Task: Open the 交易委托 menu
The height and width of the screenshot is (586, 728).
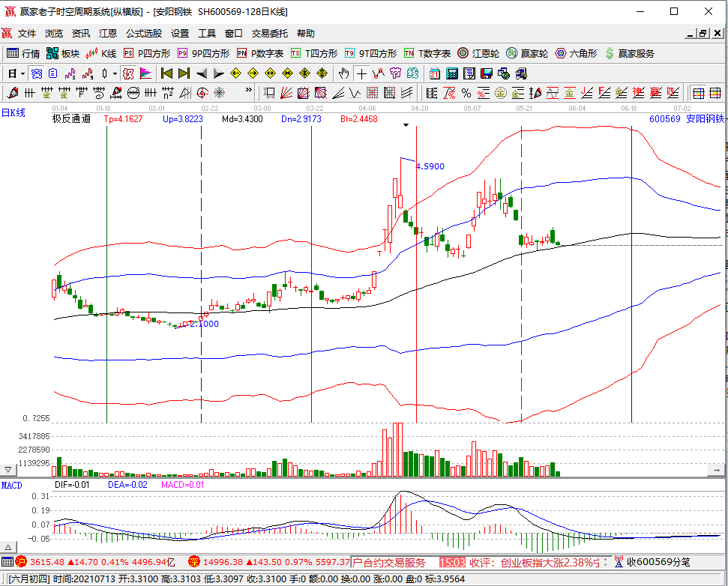Action: tap(270, 34)
